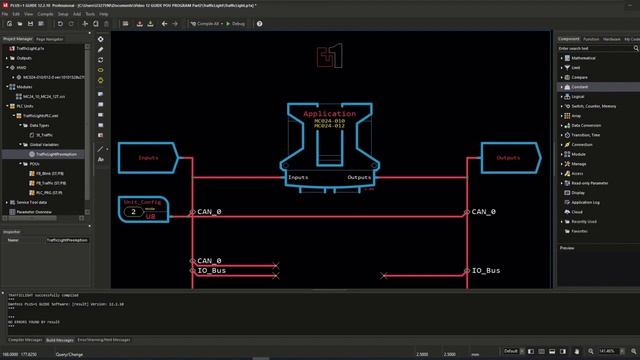The width and height of the screenshot is (640, 360).
Task: Switch to the Page Navigator tab
Action: (x=49, y=39)
